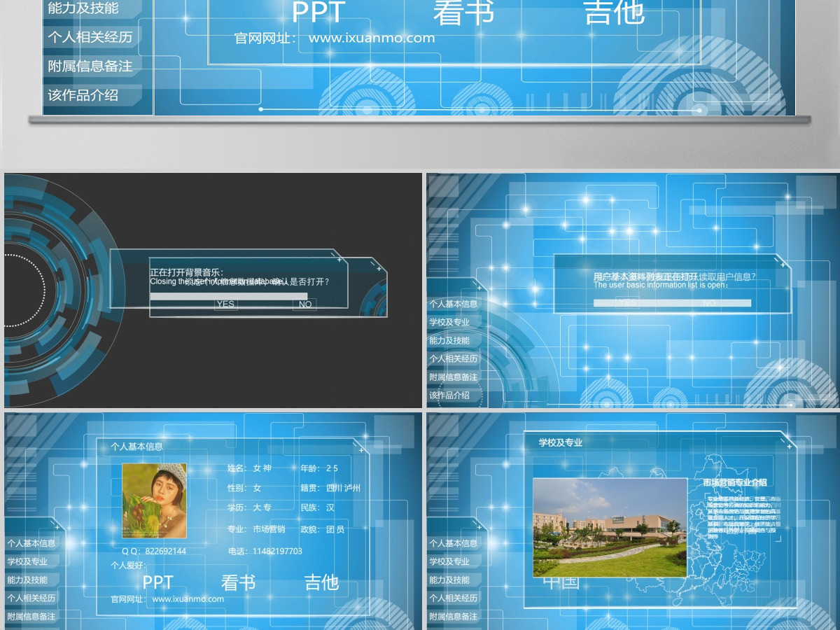The height and width of the screenshot is (630, 840).
Task: Click the 学校及专业 panel title on the school slide
Action: [561, 442]
